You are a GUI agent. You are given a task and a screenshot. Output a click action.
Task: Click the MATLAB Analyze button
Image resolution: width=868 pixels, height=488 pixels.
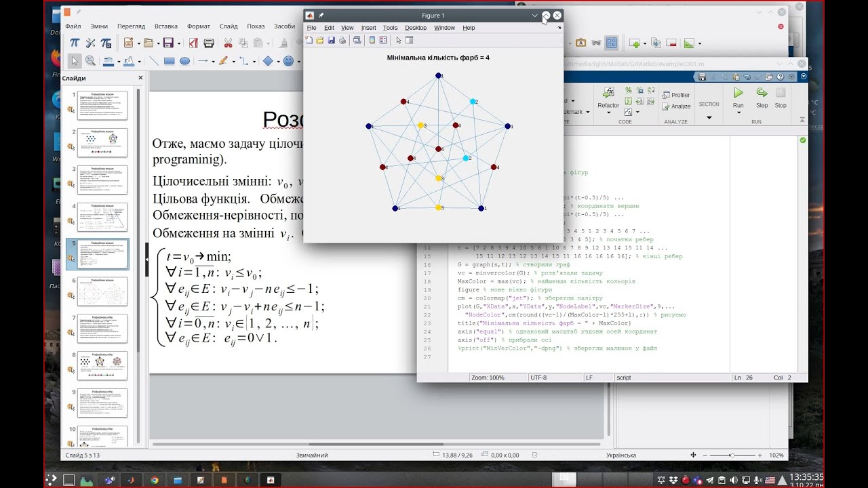(x=676, y=106)
